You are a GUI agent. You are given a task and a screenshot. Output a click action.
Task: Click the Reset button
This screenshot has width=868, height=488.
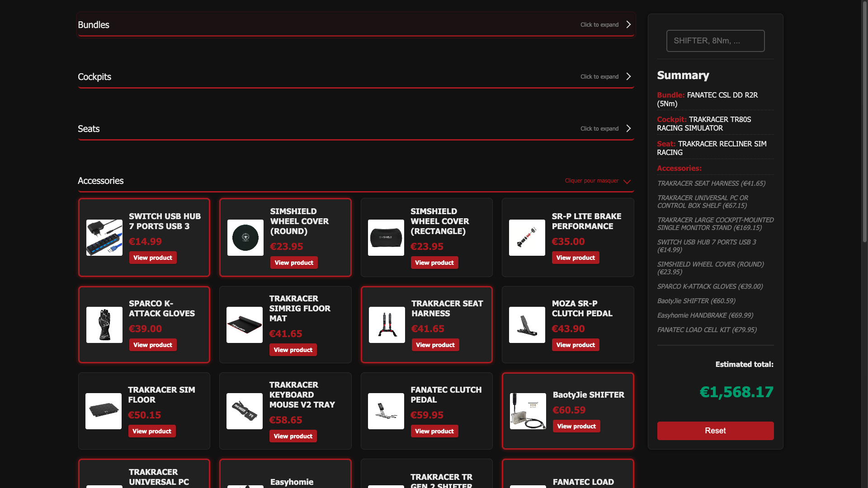715,431
